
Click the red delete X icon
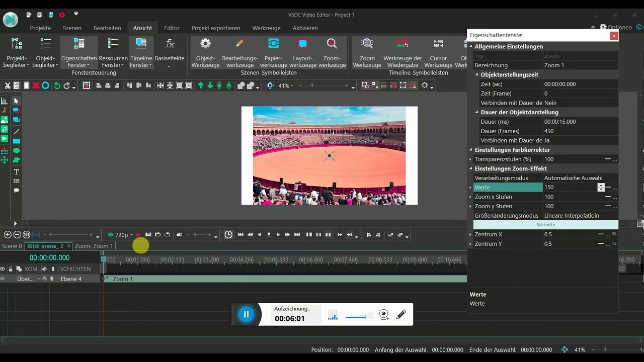(36, 86)
